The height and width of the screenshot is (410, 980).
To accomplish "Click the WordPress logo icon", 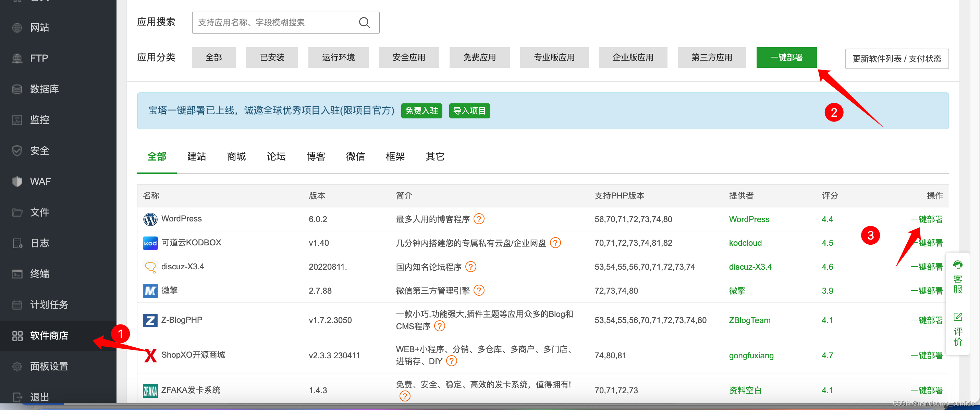I will click(150, 219).
